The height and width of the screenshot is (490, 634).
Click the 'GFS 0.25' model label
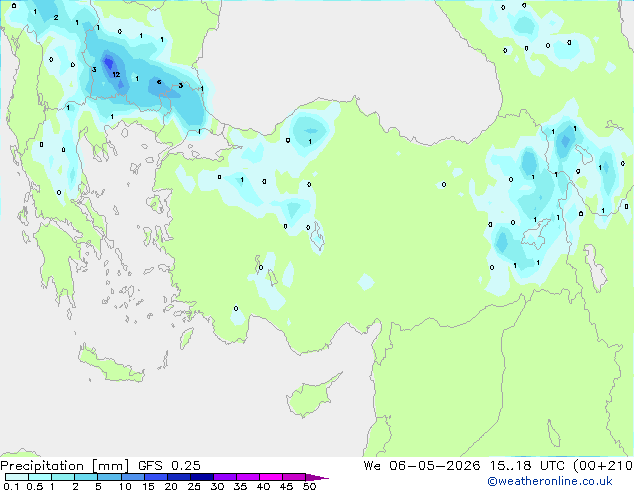[169, 466]
